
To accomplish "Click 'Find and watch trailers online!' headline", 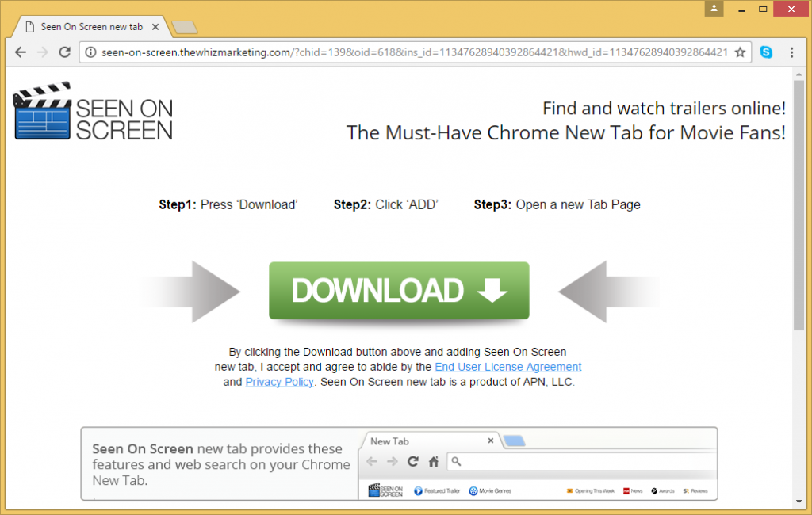I will click(x=664, y=109).
